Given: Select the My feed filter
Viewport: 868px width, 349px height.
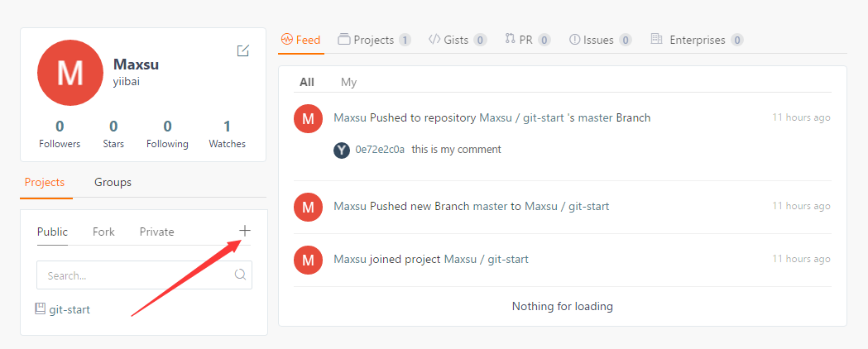Looking at the screenshot, I should point(348,82).
